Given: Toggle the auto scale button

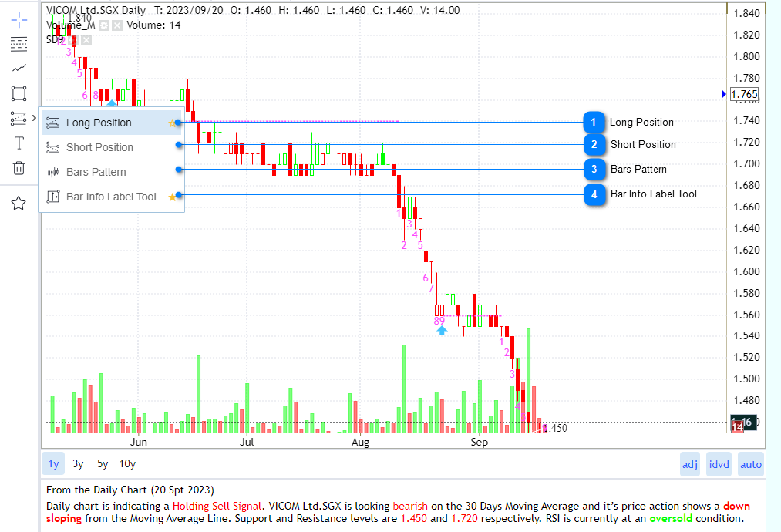Looking at the screenshot, I should pos(751,465).
